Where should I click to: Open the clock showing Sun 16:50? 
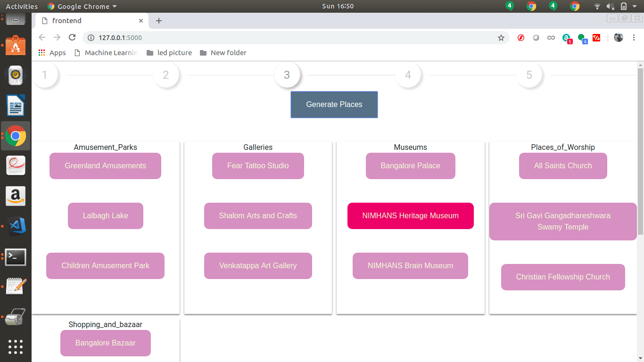[x=338, y=6]
